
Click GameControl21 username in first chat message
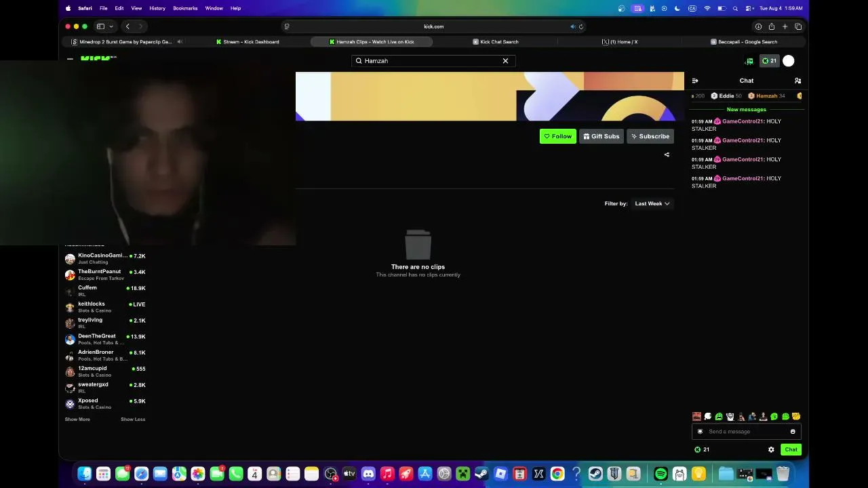click(743, 121)
